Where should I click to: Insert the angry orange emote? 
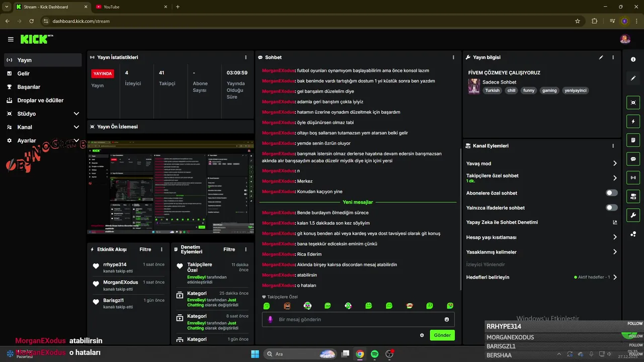287,306
